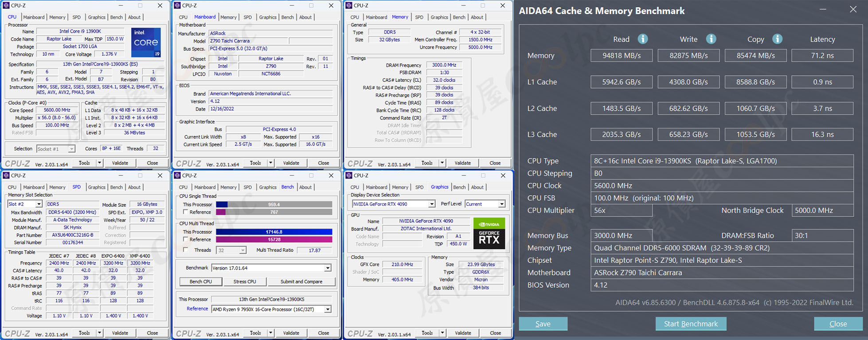Viewport: 868px width, 340px height.
Task: Click the BIOS Date 12/16/2022 field
Action: point(271,109)
